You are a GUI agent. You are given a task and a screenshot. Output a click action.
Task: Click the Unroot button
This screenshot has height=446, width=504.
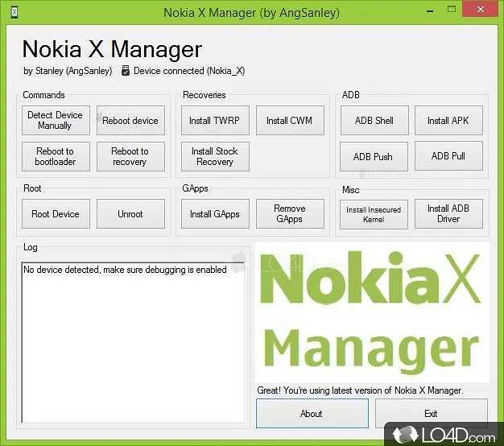click(130, 213)
